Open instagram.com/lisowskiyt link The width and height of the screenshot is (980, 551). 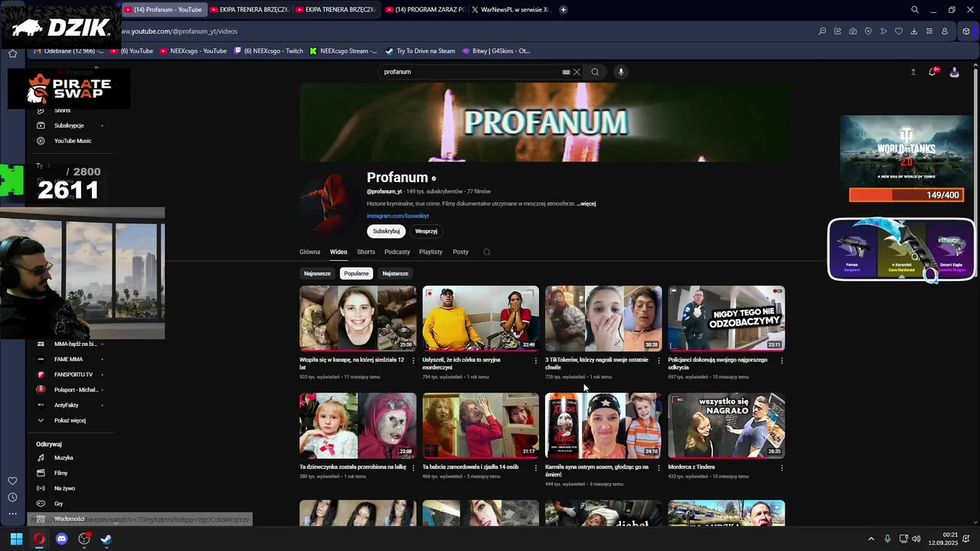click(x=397, y=216)
